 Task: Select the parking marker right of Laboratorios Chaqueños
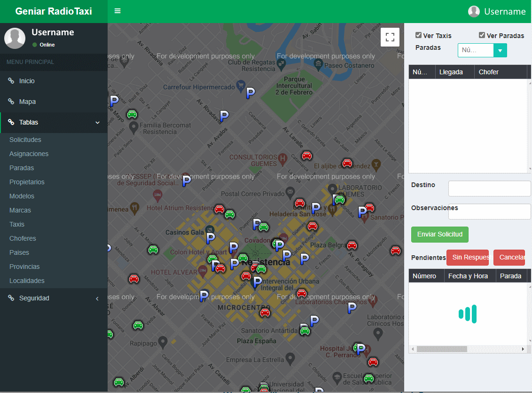pyautogui.click(x=352, y=308)
